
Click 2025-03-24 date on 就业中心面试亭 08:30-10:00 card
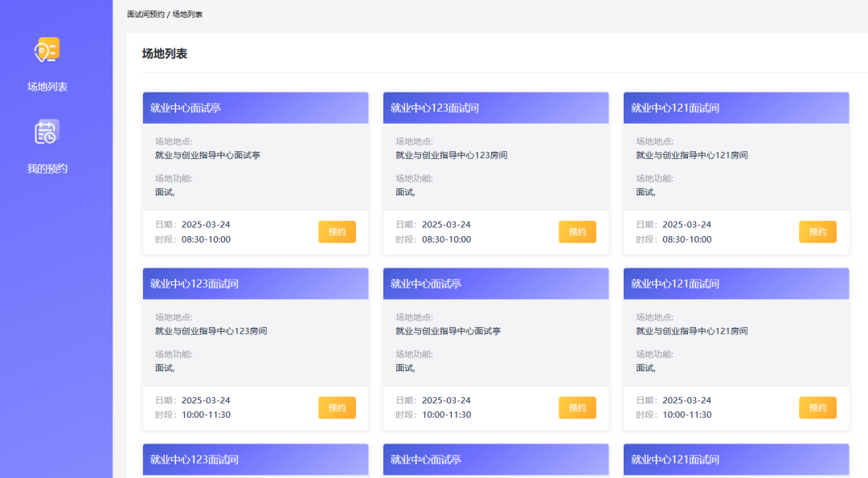click(x=206, y=225)
